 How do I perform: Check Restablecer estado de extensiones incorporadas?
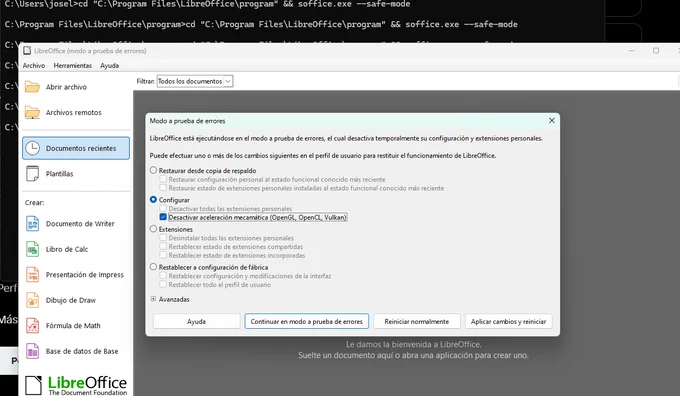pos(163,255)
